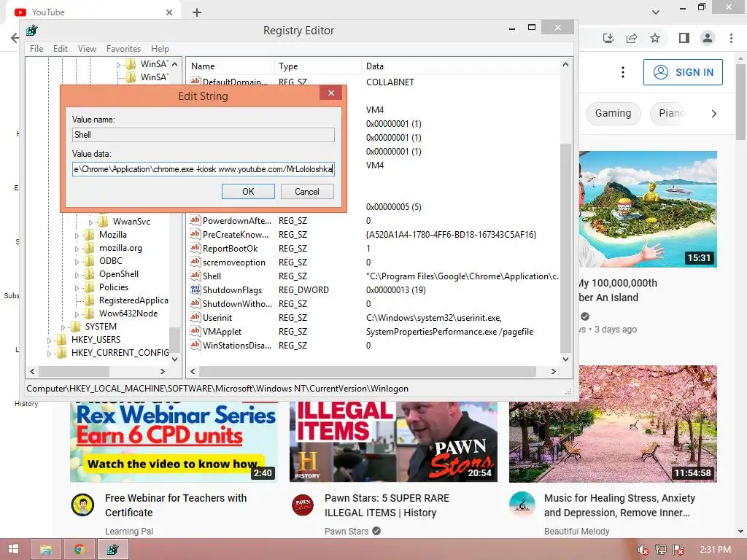Click Cancel in the Edit String dialog
This screenshot has height=560, width=747.
(x=307, y=192)
